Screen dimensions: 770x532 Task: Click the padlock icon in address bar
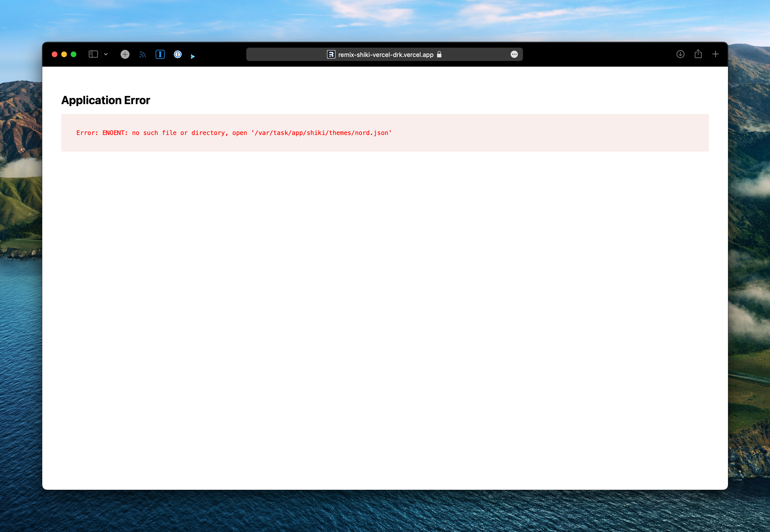point(439,54)
